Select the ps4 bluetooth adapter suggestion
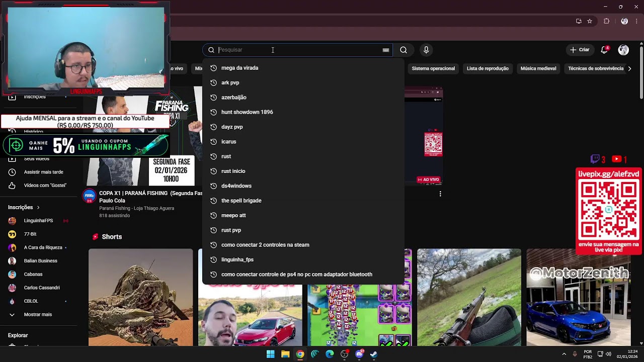 [303, 275]
